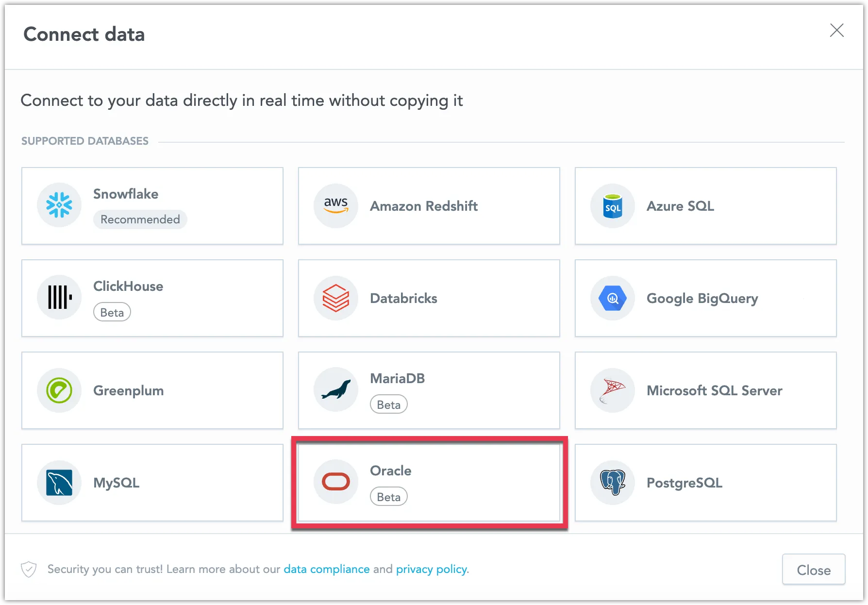
Task: Select the Greenplum icon
Action: pyautogui.click(x=59, y=390)
